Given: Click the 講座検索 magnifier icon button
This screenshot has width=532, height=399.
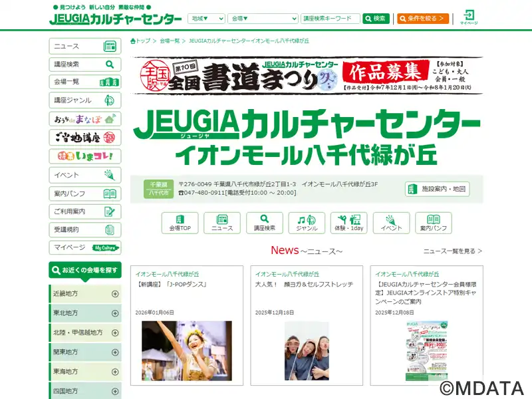Looking at the screenshot, I should tap(265, 223).
